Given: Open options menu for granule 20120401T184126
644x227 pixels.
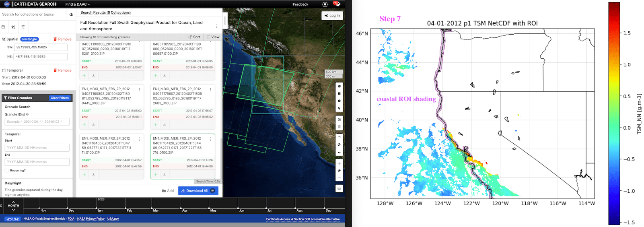Looking at the screenshot, I should click(210, 139).
